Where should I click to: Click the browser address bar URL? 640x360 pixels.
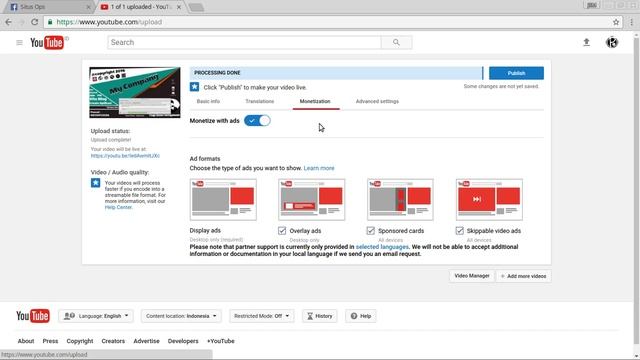(109, 22)
